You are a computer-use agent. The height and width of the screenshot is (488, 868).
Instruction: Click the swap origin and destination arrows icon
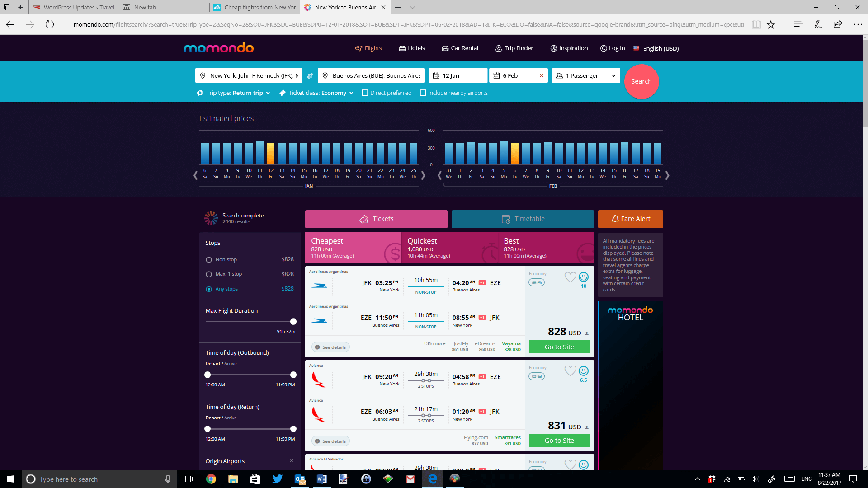click(x=310, y=76)
